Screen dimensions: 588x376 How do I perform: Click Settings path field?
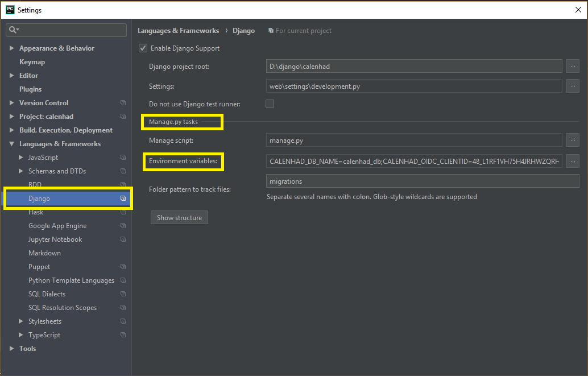[x=414, y=86]
